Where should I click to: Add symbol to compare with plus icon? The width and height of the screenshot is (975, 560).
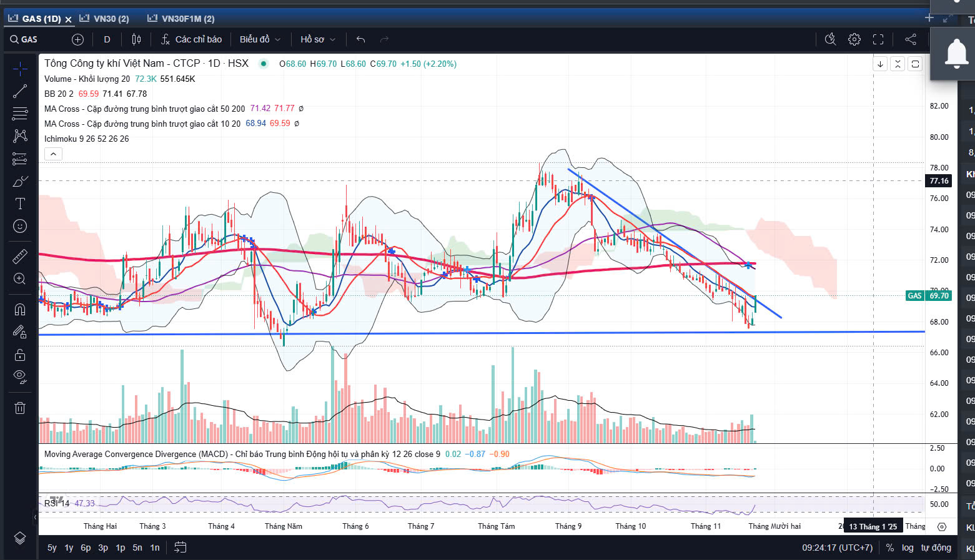[x=77, y=39]
